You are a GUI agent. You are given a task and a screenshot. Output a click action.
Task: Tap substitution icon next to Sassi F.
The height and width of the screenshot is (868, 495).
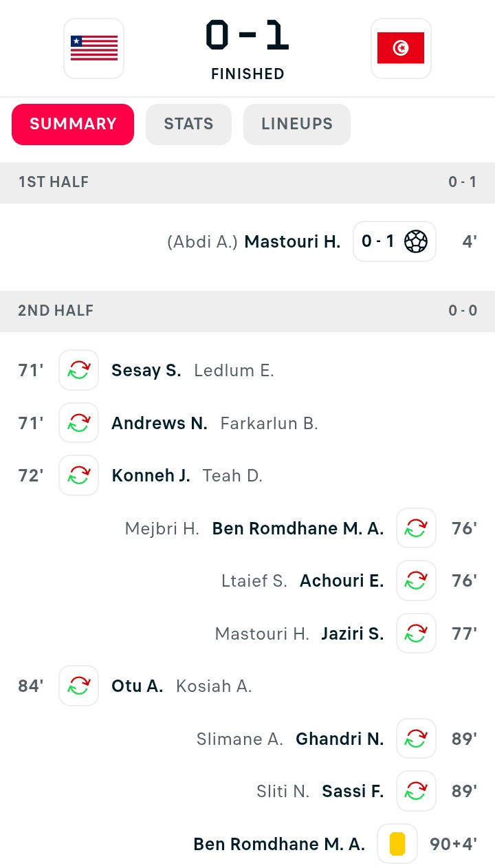pos(416,791)
